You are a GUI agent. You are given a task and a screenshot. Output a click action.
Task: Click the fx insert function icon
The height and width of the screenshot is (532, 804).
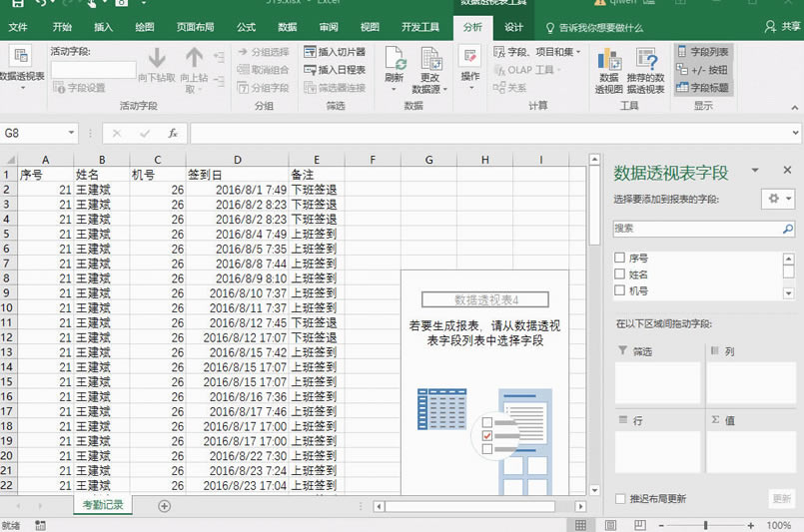(173, 134)
